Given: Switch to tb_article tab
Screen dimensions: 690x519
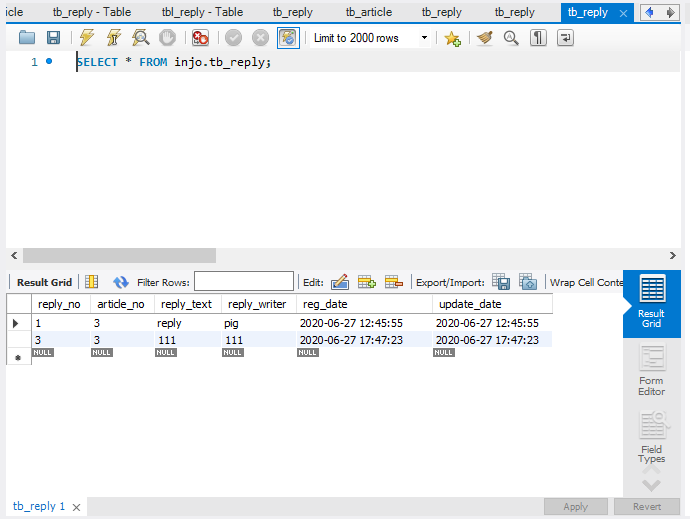Looking at the screenshot, I should (x=369, y=12).
